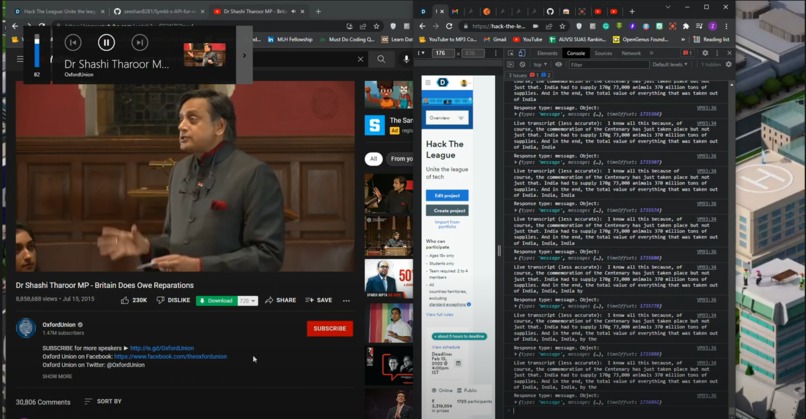Open the Gmail tab in right window
The width and height of the screenshot is (806, 419).
click(455, 11)
